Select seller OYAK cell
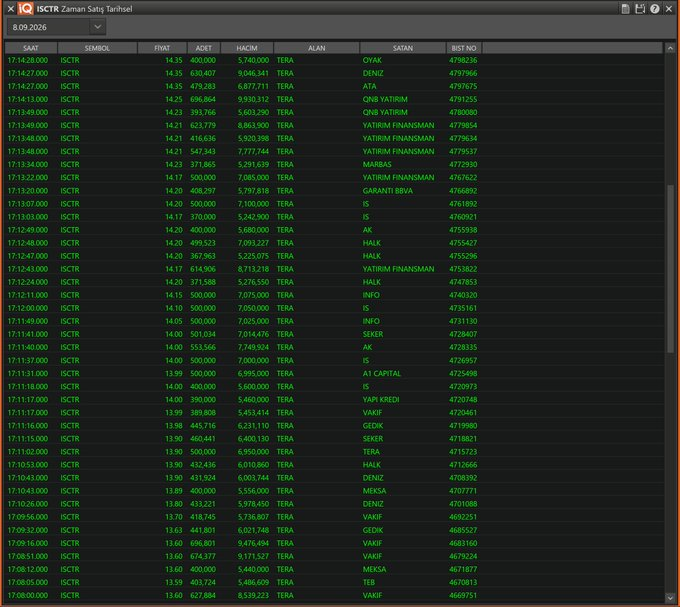680x607 pixels. [372, 60]
